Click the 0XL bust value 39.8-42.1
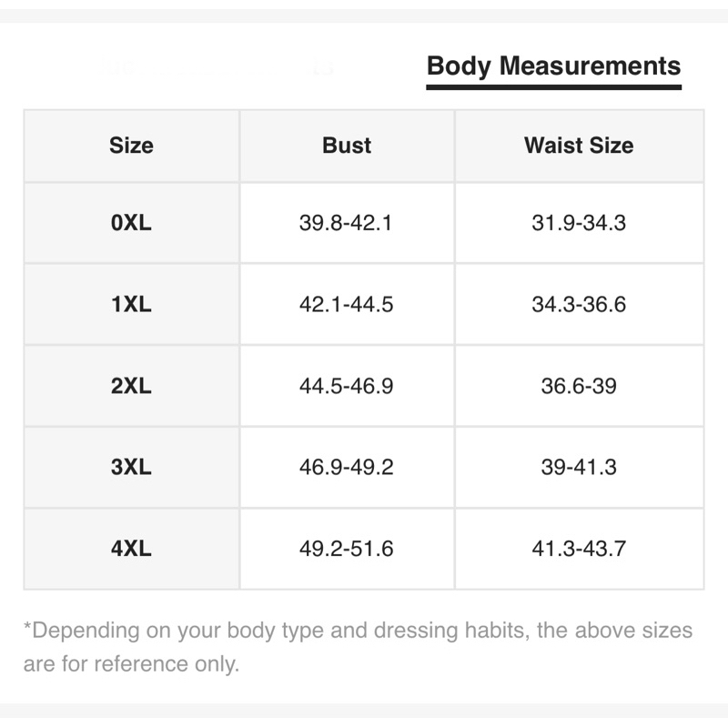 coord(347,223)
